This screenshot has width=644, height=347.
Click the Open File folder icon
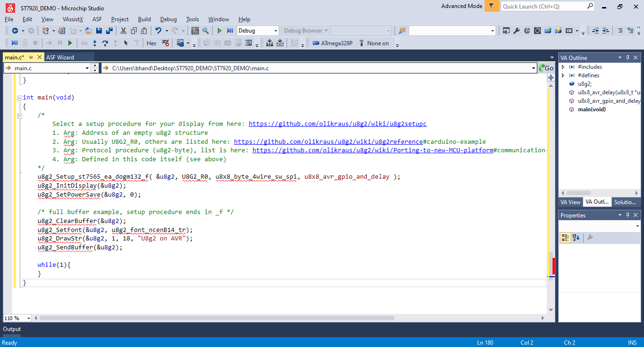89,31
